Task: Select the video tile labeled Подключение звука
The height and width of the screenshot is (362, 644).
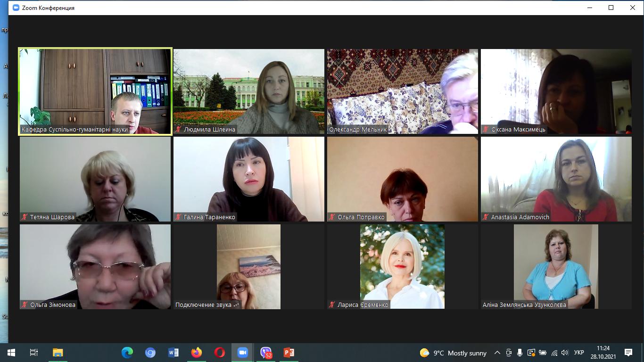Action: 249,267
